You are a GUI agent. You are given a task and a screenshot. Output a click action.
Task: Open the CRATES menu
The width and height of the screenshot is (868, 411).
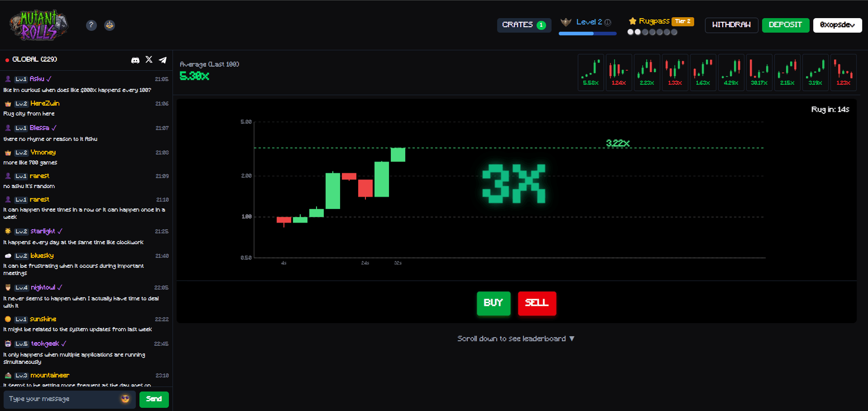pyautogui.click(x=524, y=25)
